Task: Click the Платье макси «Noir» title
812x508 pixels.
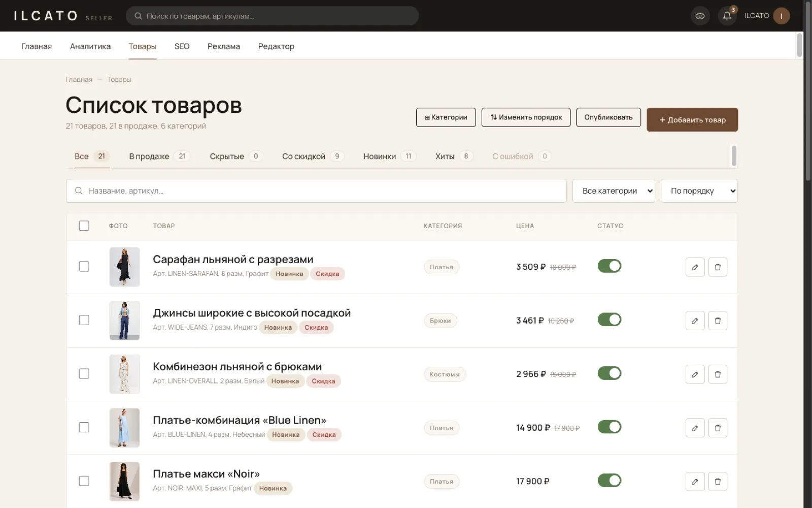Action: (206, 474)
